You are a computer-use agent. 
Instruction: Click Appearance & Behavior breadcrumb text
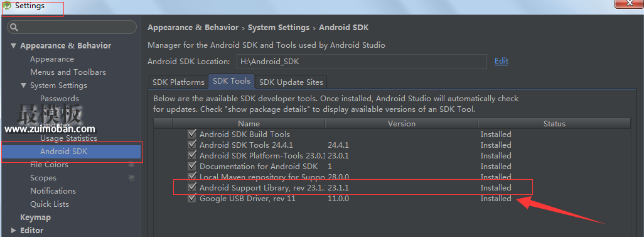coord(193,28)
